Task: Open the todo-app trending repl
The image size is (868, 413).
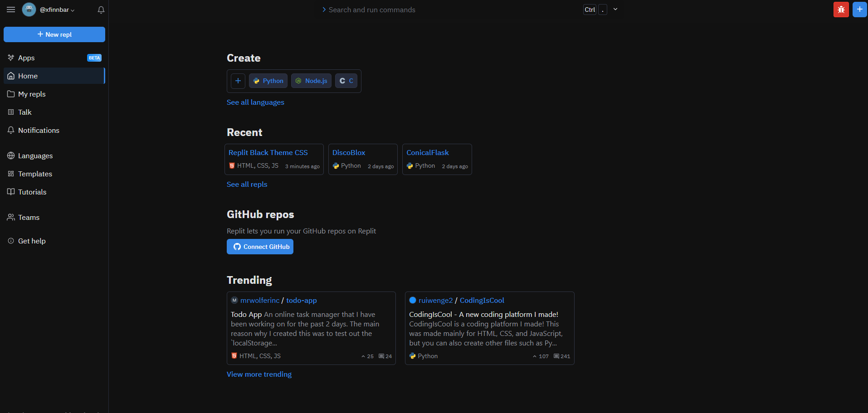Action: pyautogui.click(x=302, y=300)
